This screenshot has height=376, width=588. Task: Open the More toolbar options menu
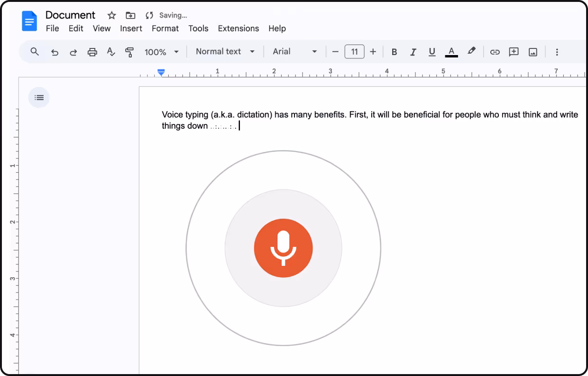[x=557, y=52]
